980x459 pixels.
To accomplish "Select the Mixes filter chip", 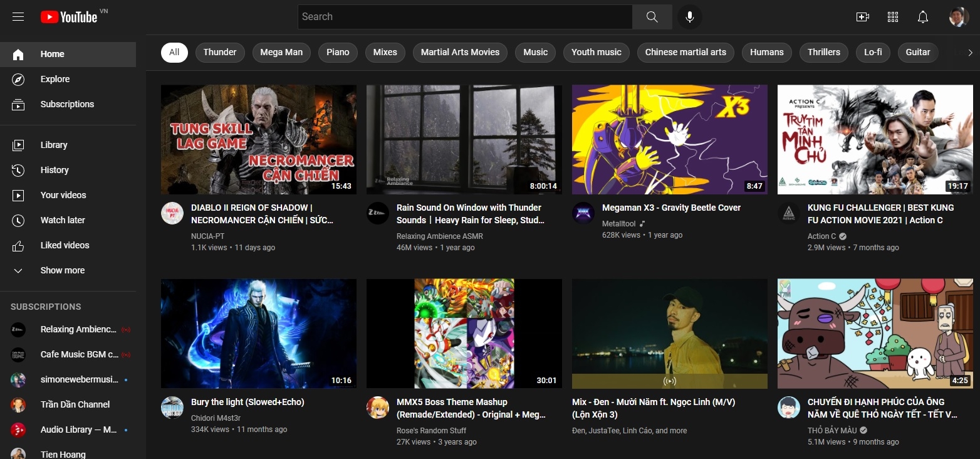I will pyautogui.click(x=385, y=52).
